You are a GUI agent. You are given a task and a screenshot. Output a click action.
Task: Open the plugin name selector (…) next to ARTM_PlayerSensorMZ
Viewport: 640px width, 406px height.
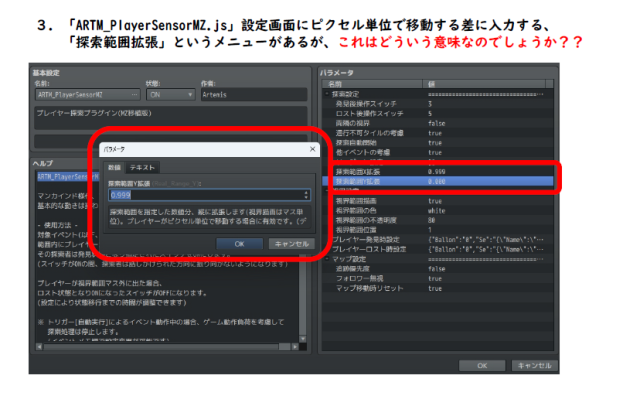(x=134, y=94)
